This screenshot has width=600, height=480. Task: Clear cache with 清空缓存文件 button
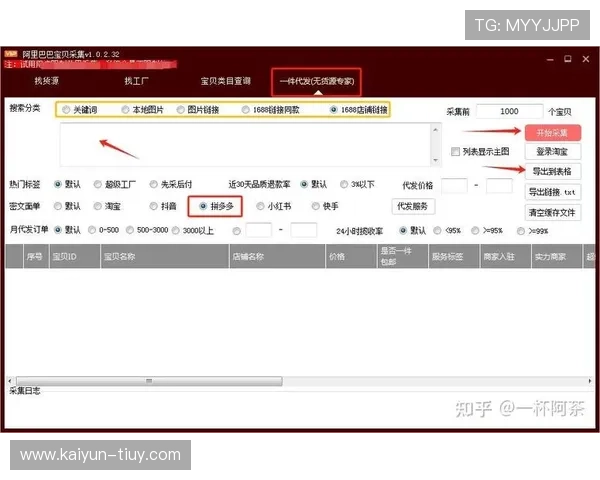(553, 212)
